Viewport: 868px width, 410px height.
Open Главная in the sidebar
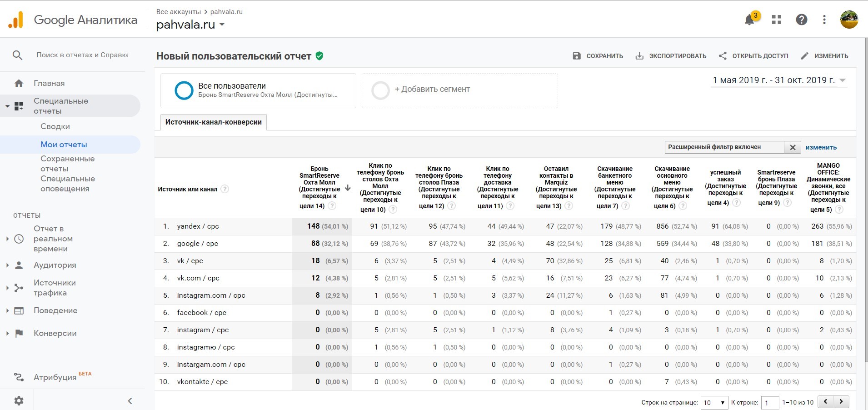pos(49,83)
